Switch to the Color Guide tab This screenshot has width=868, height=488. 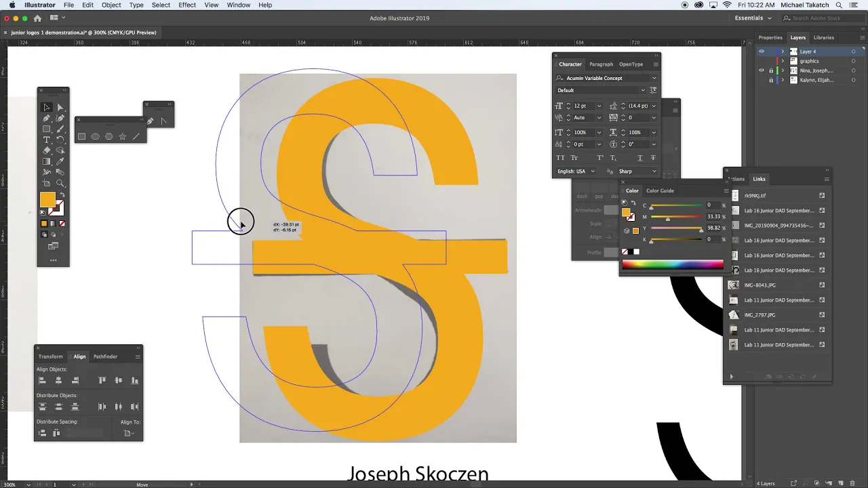[x=660, y=190]
